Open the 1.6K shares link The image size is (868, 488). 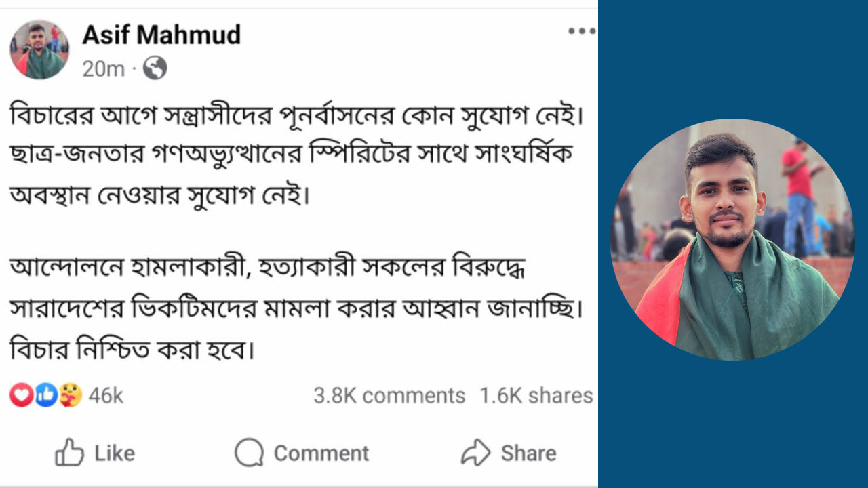(536, 396)
